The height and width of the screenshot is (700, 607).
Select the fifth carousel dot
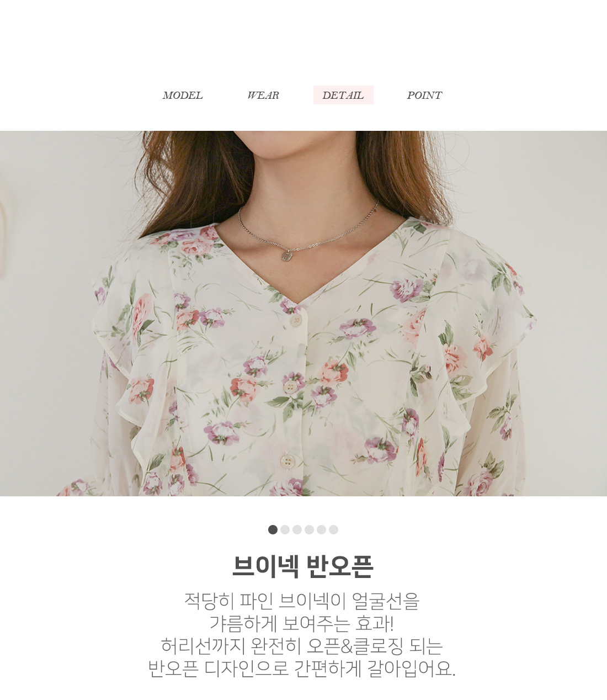click(321, 529)
